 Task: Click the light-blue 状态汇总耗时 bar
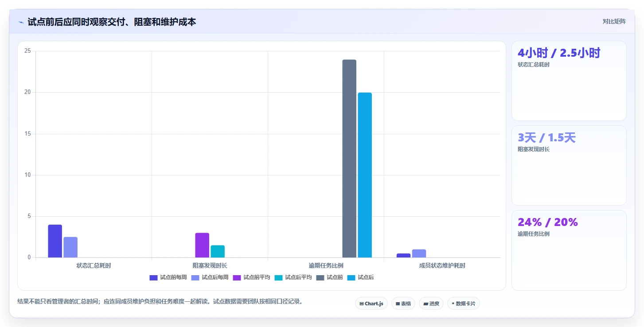(70, 247)
